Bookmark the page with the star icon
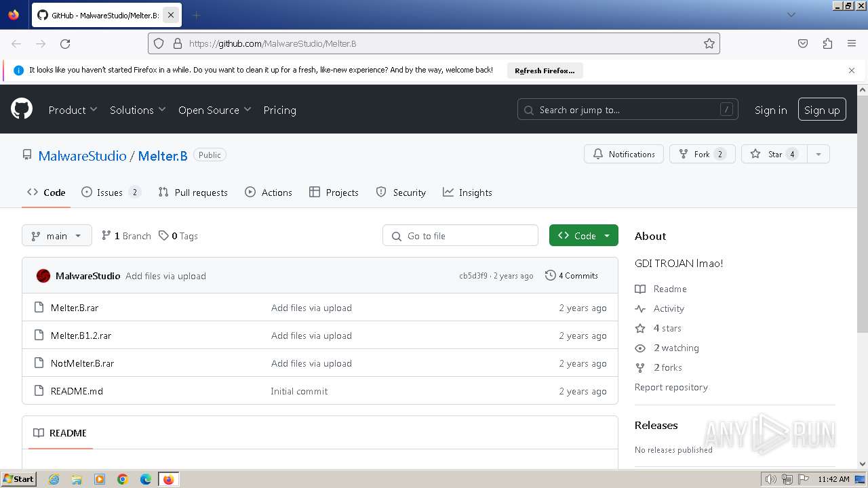The image size is (868, 488). (x=709, y=43)
